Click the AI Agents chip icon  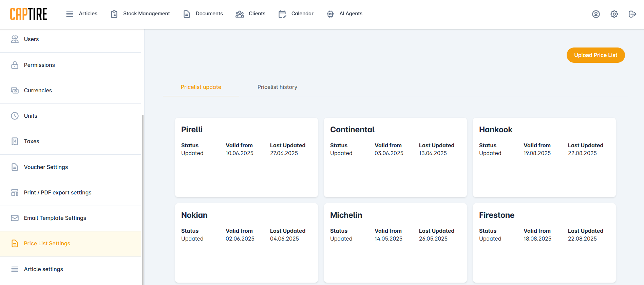click(x=330, y=14)
